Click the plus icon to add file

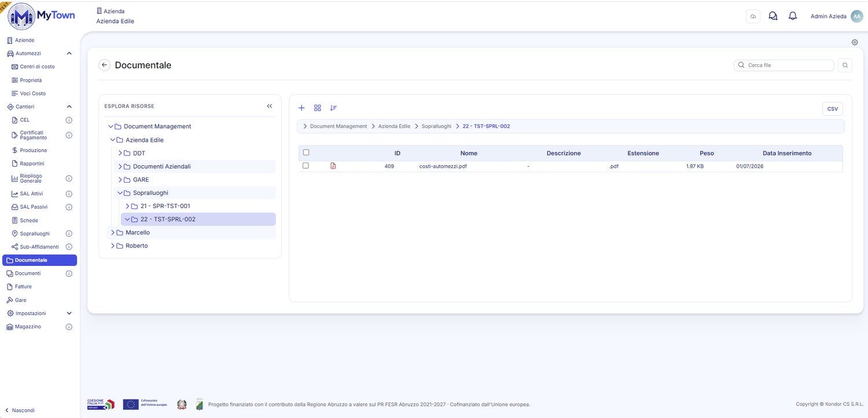click(301, 108)
